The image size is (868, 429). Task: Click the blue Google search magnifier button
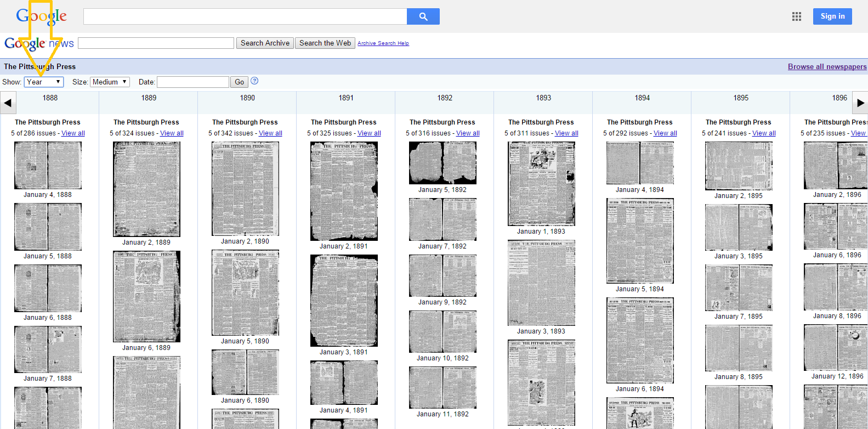[x=423, y=16]
